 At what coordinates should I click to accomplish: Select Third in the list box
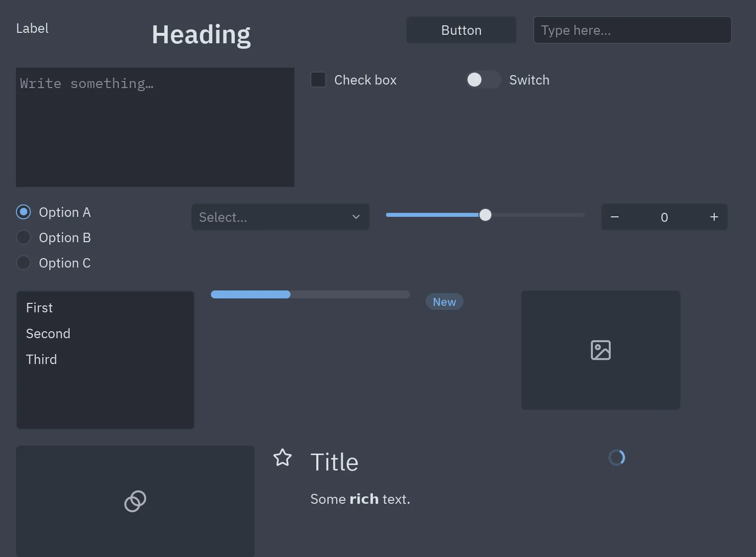point(105,360)
